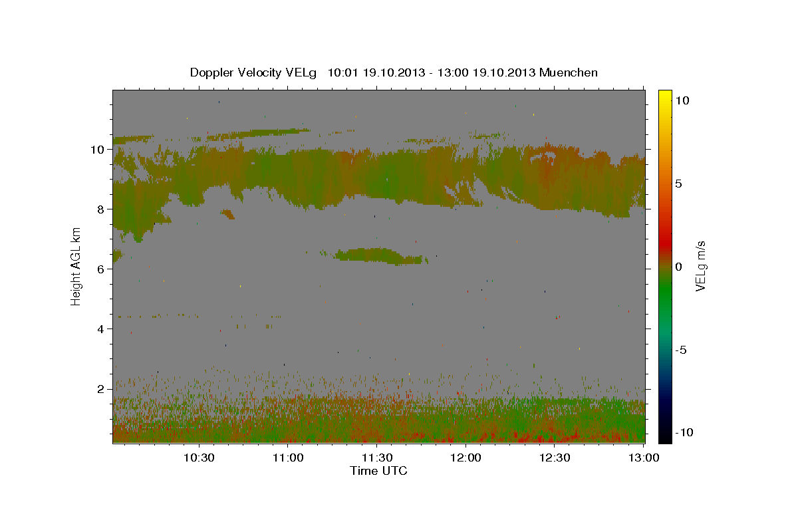Click the height tick label 10

coord(98,149)
